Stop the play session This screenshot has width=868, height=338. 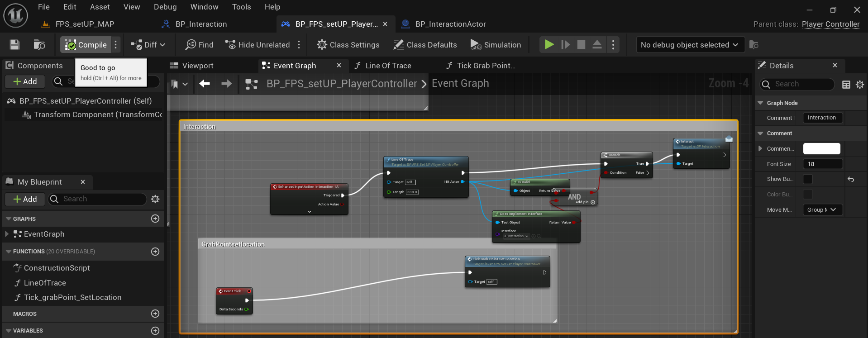click(x=582, y=44)
